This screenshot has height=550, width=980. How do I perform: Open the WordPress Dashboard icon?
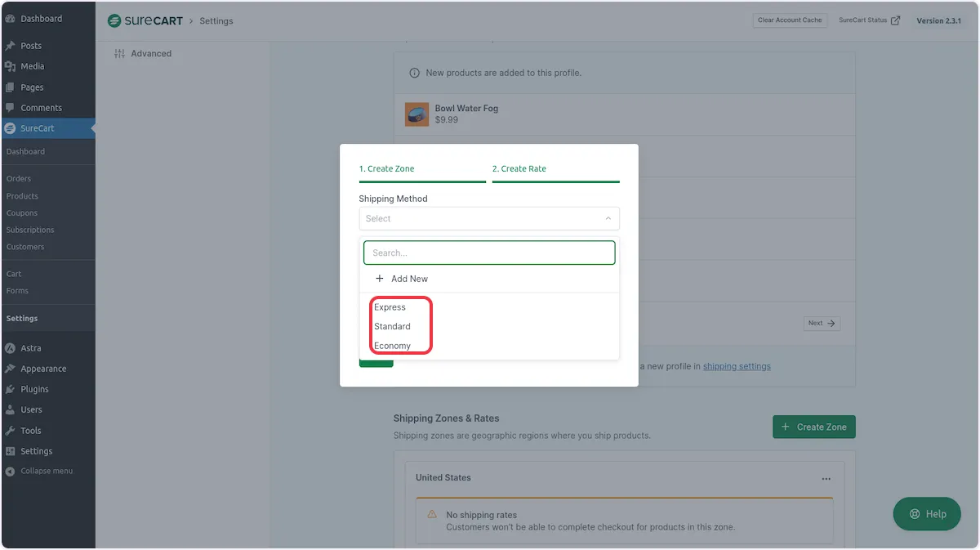click(x=10, y=19)
